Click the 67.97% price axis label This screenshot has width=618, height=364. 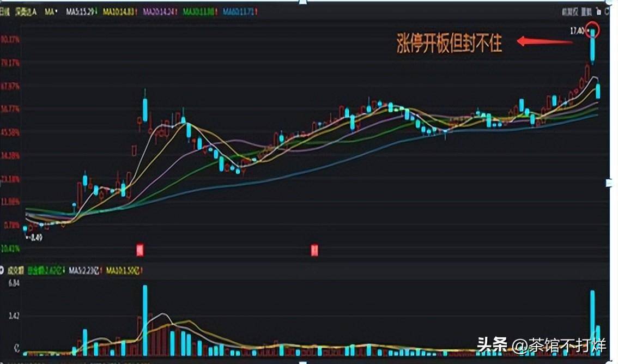point(10,86)
